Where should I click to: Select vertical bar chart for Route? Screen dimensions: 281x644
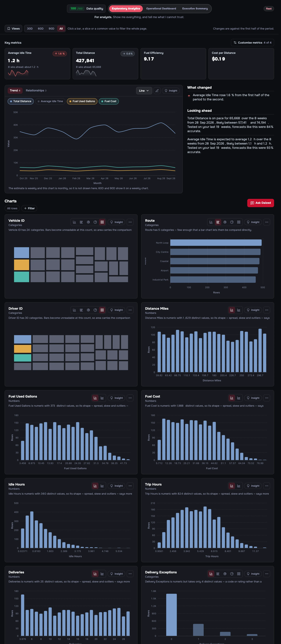tap(211, 222)
